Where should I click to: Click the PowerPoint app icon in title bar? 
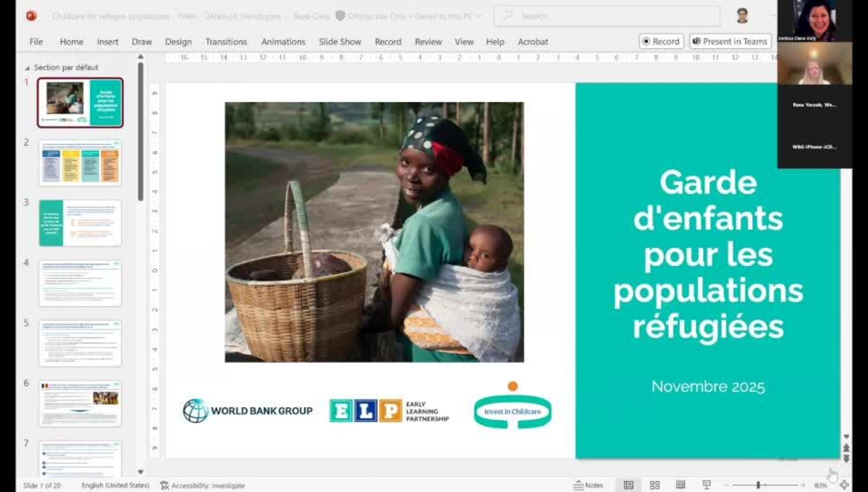pos(31,16)
